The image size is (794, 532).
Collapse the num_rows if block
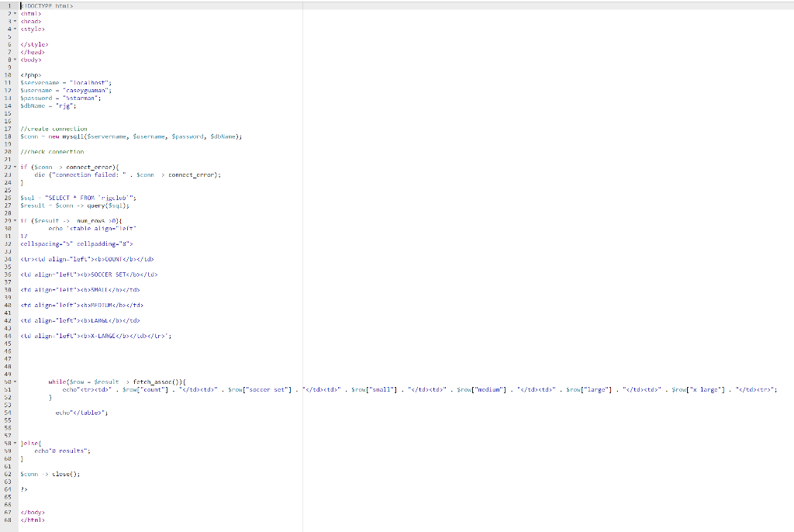15,221
